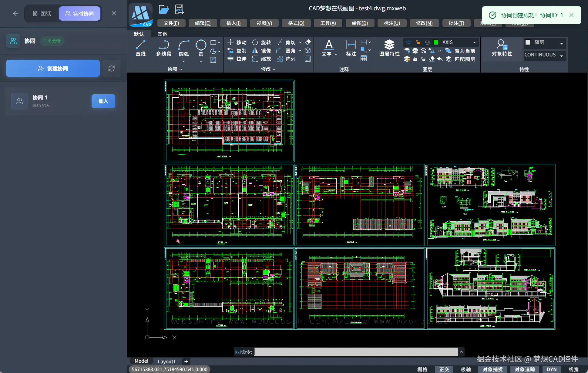Click the command input field
Screen dimensions: 588x373
coord(356,352)
